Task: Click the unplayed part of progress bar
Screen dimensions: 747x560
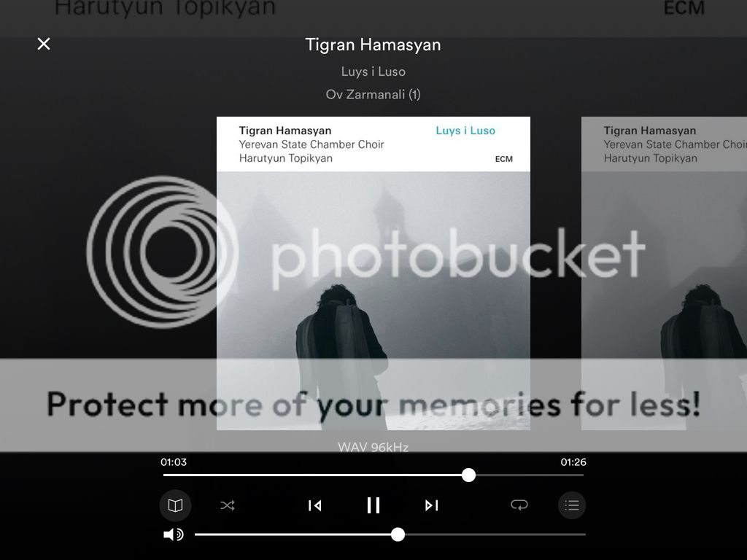Action: [530, 475]
